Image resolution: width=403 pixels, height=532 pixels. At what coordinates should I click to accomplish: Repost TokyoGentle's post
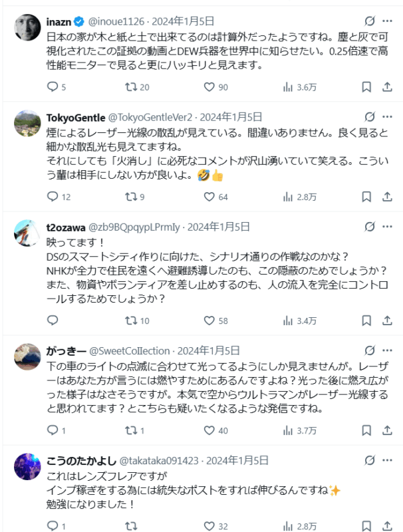[x=131, y=196]
